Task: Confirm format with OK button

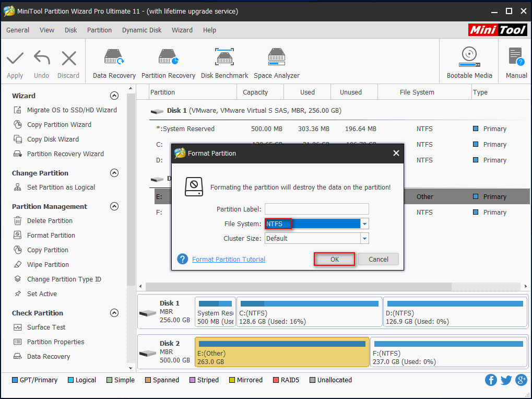Action: (x=335, y=259)
